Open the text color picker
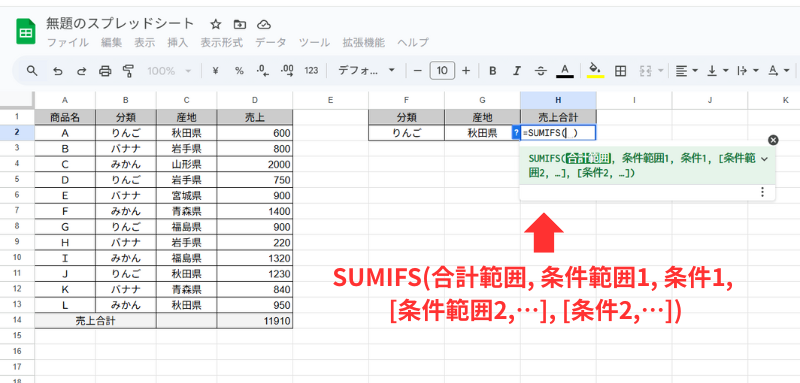This screenshot has width=800, height=383. click(x=564, y=70)
